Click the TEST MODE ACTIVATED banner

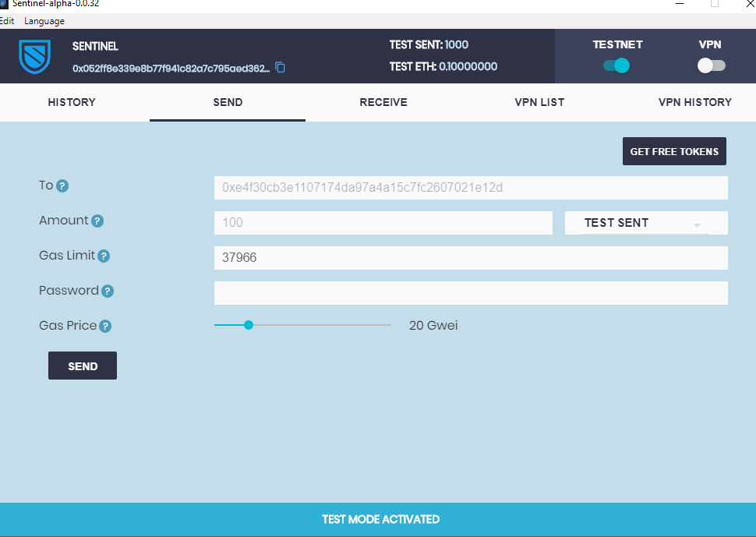coord(378,519)
